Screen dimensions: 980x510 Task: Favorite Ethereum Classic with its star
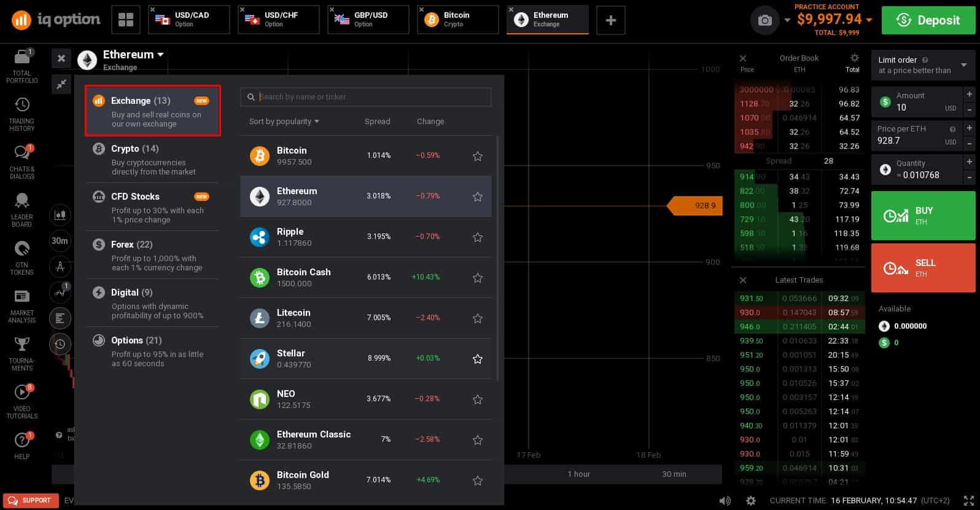tap(478, 440)
